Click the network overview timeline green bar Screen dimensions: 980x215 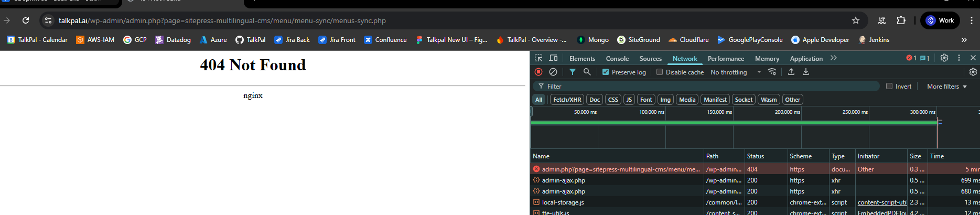coord(734,123)
